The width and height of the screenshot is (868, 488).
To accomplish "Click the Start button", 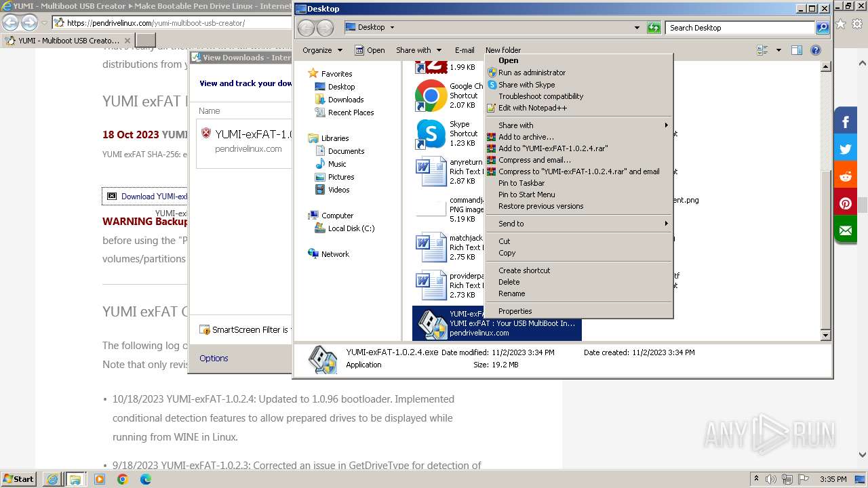I will point(18,479).
